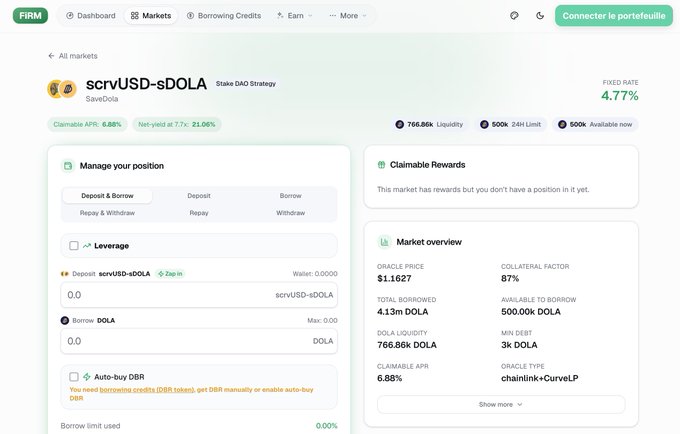
Task: Click the DOLA icon beside Borrow label
Action: click(x=65, y=320)
